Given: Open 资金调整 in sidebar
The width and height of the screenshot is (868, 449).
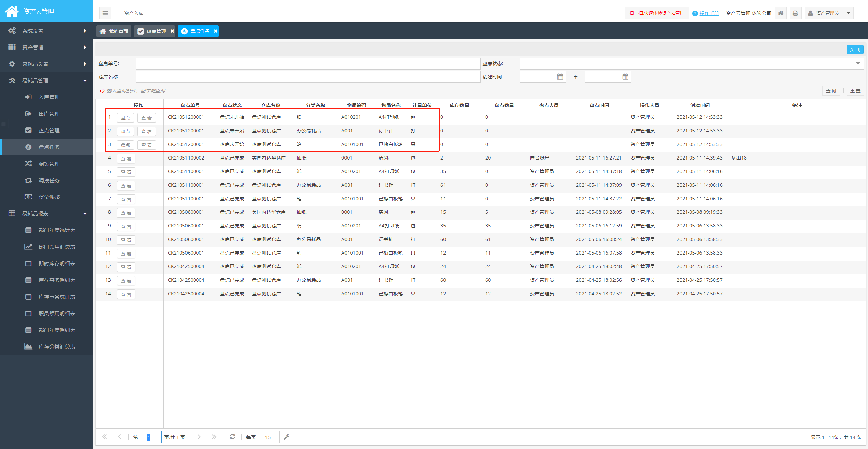Looking at the screenshot, I should pos(46,197).
